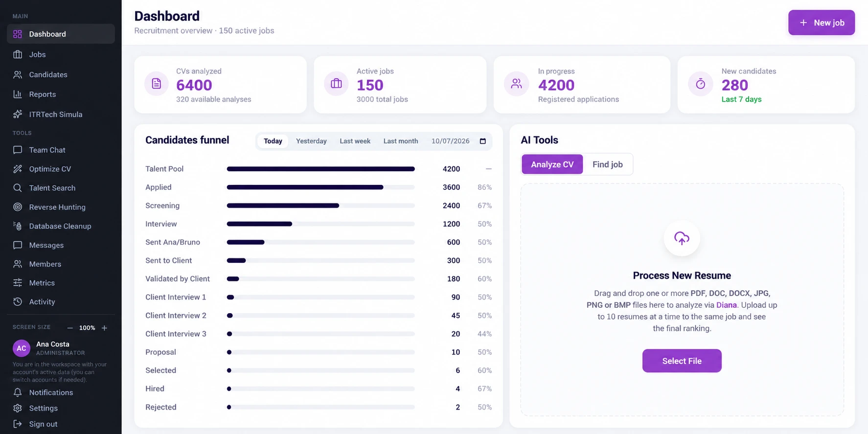This screenshot has width=868, height=434.
Task: Open Ana Costa AC avatar
Action: [x=22, y=348]
